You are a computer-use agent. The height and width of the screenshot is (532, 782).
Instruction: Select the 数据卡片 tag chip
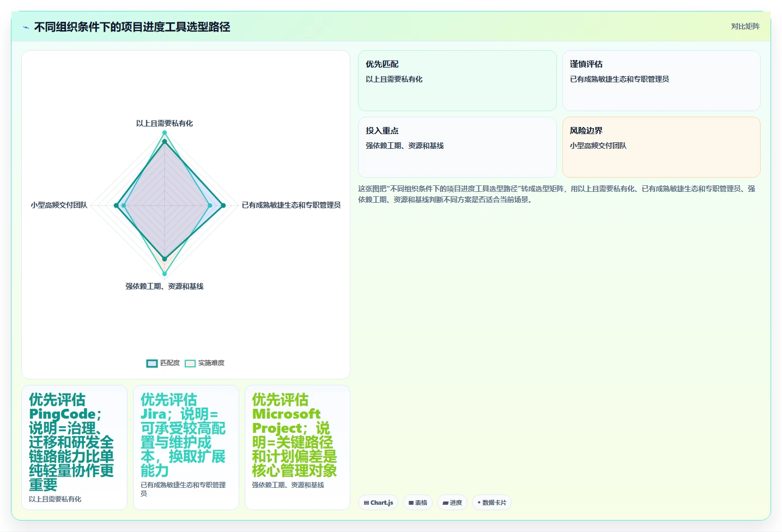492,503
